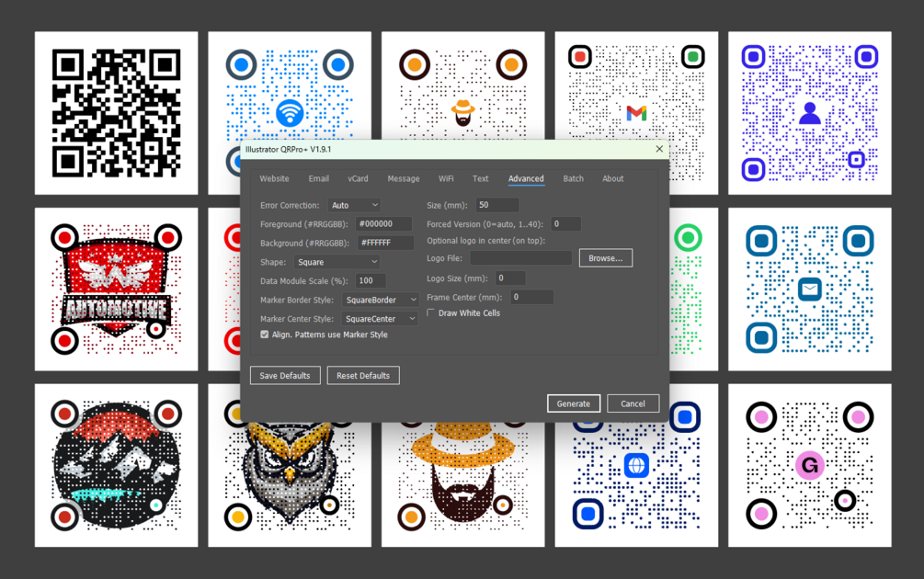Select the mountain landscape QR code thumbnail
924x579 pixels.
[116, 465]
